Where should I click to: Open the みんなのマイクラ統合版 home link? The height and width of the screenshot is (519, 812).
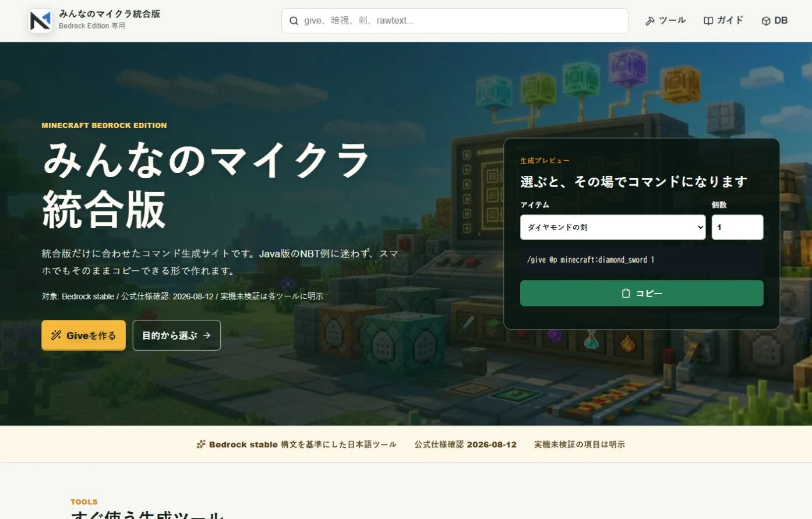pyautogui.click(x=95, y=20)
